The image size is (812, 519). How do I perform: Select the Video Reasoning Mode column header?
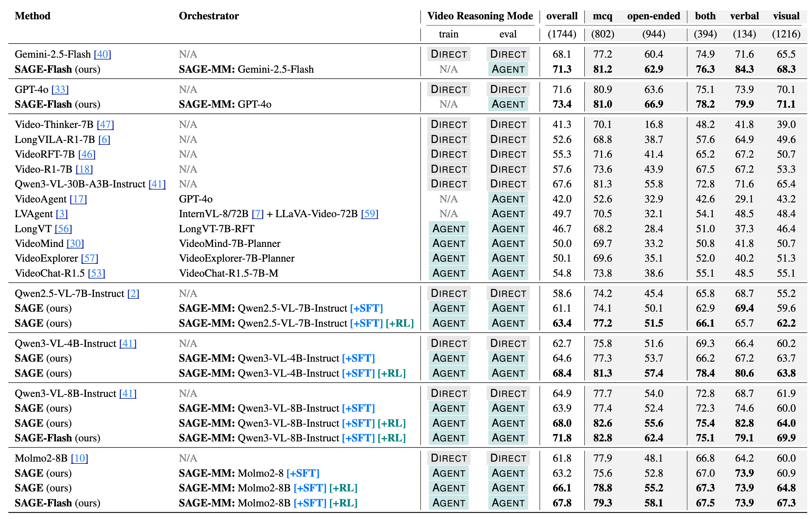pos(480,16)
